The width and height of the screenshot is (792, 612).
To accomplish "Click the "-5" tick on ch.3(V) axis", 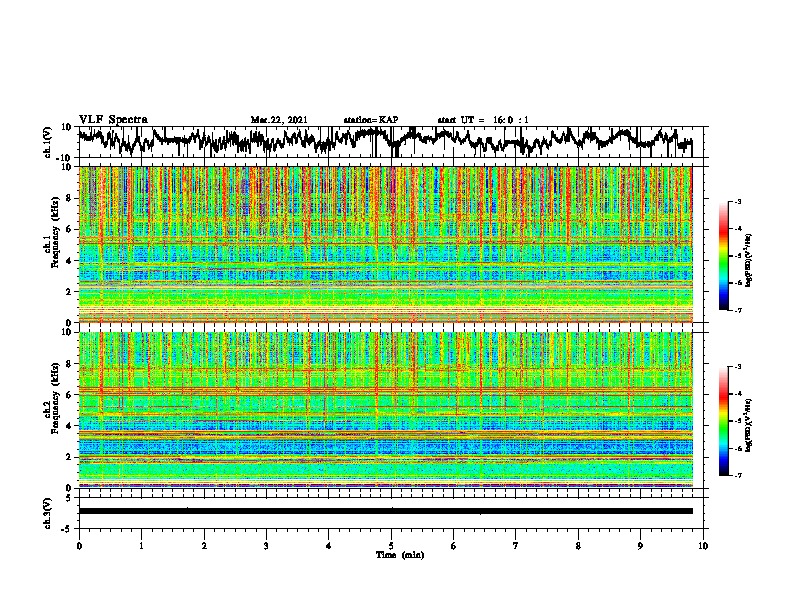I will (x=67, y=529).
